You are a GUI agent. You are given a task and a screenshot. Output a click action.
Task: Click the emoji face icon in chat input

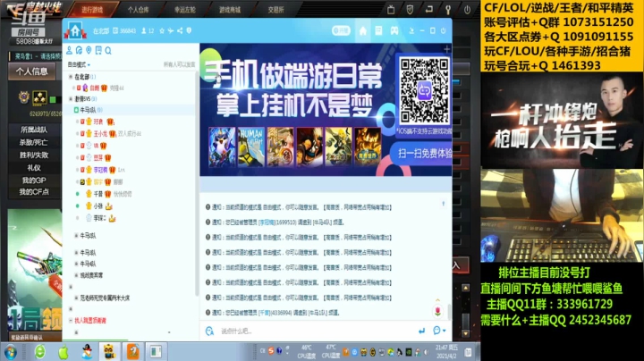pyautogui.click(x=209, y=331)
